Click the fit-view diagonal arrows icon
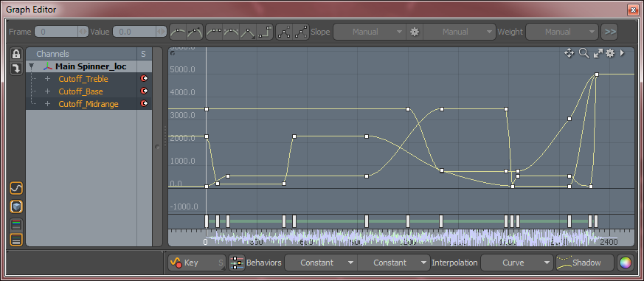Viewport: 644px width, 281px height. click(598, 53)
